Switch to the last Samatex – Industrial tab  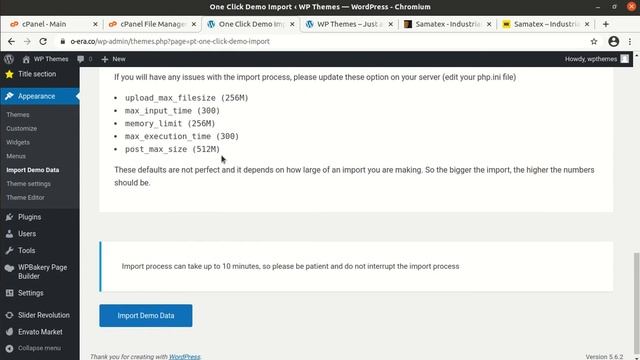[x=546, y=24]
